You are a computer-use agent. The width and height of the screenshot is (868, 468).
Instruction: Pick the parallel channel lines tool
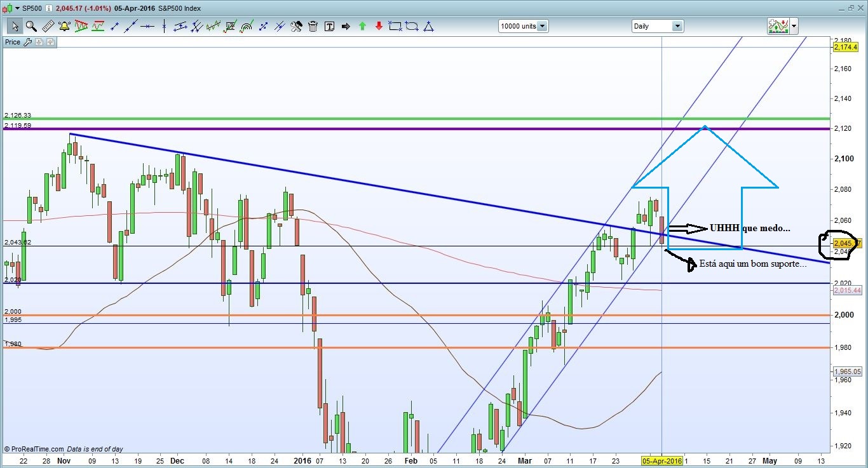pos(180,26)
